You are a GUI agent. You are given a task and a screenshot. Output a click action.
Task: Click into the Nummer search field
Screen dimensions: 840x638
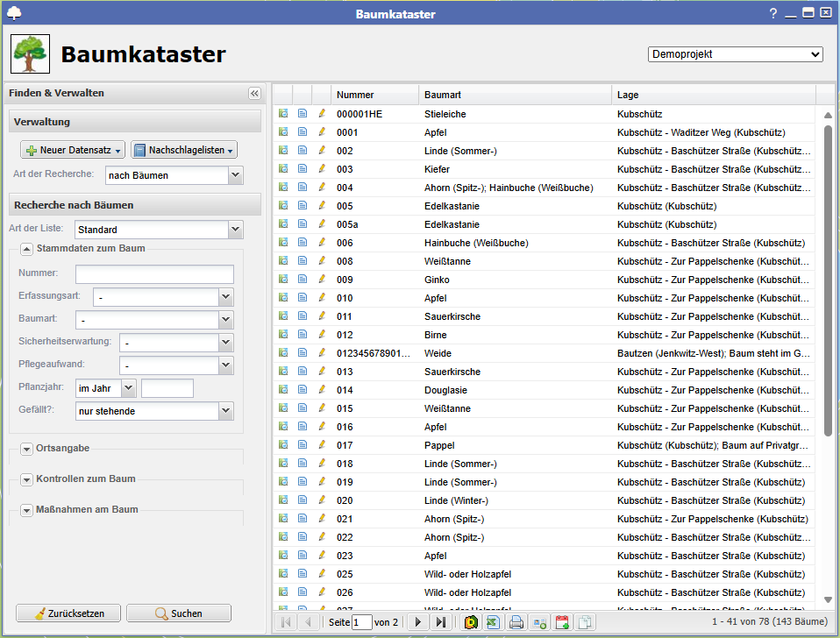pos(154,274)
